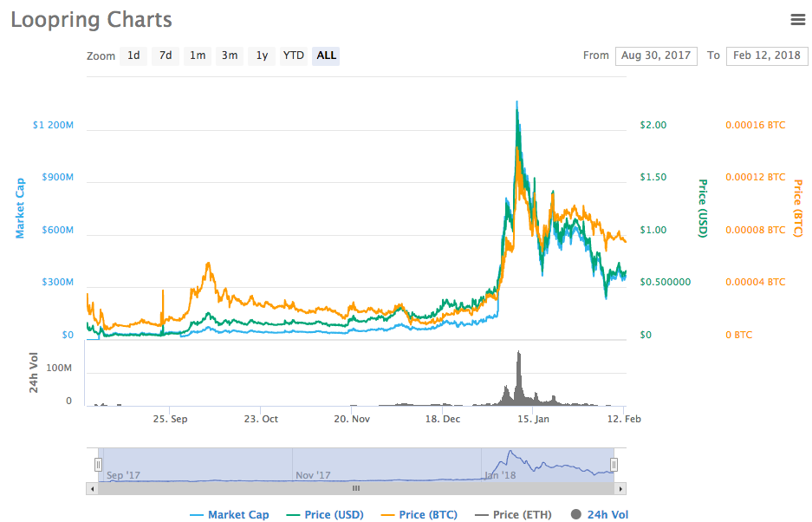Click the $2.00 USD price axis label
Screen dimensions: 812x522
tap(653, 125)
